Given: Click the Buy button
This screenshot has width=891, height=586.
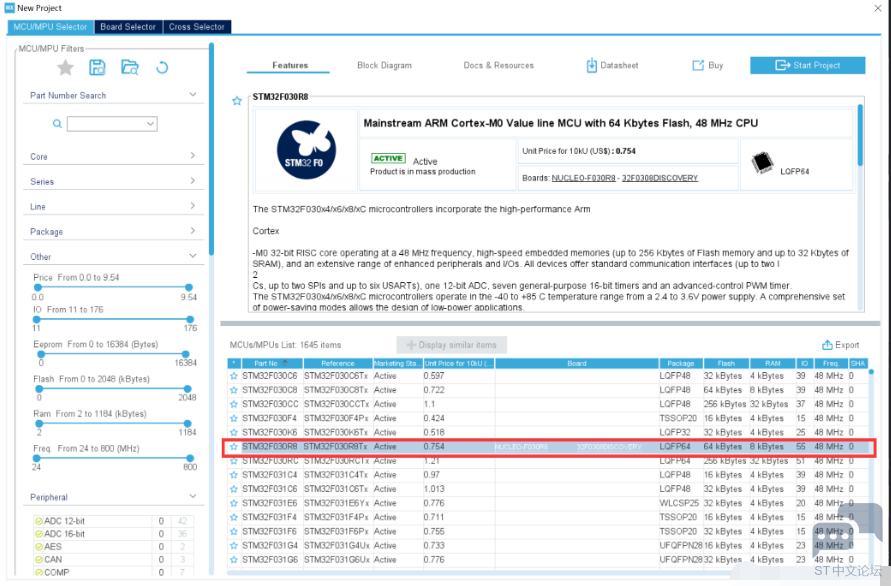Looking at the screenshot, I should [x=707, y=65].
